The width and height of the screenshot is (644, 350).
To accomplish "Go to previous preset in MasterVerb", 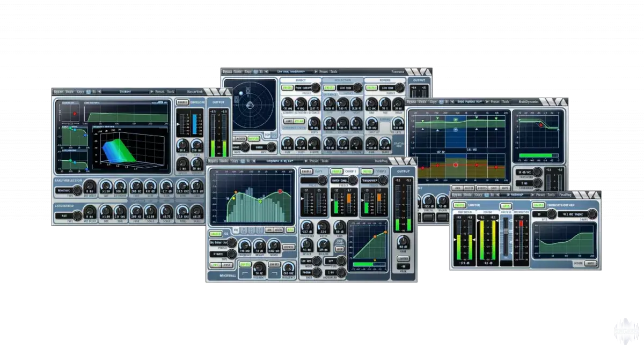I will (x=99, y=92).
